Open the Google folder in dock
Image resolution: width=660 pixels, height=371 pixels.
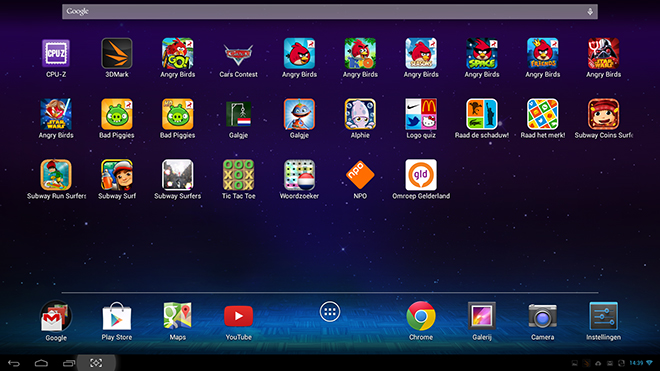(x=56, y=317)
